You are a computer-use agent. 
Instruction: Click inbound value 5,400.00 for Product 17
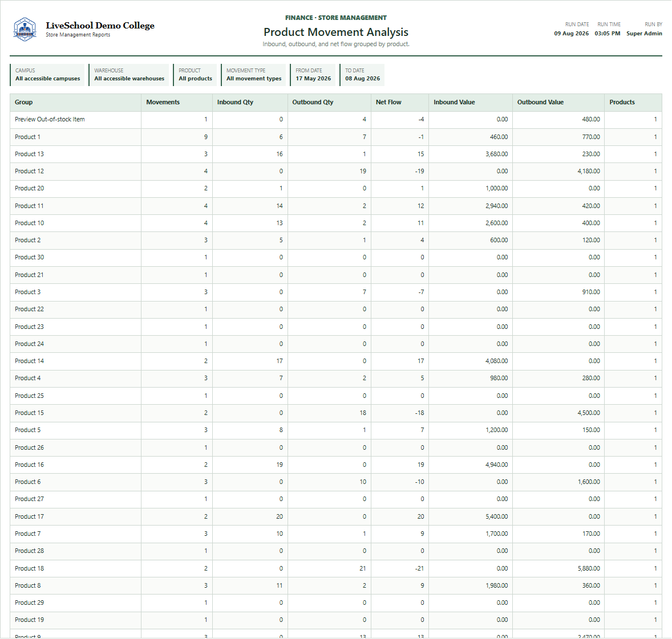[x=497, y=516]
